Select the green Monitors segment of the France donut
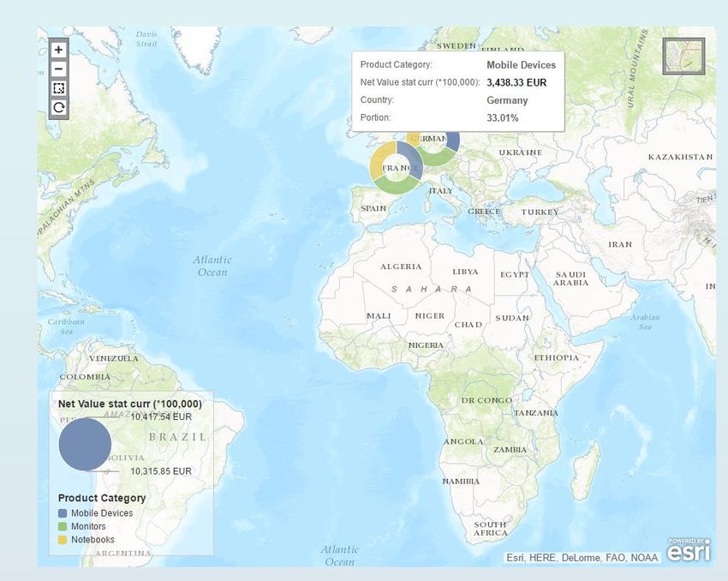This screenshot has height=581, width=728. (396, 187)
